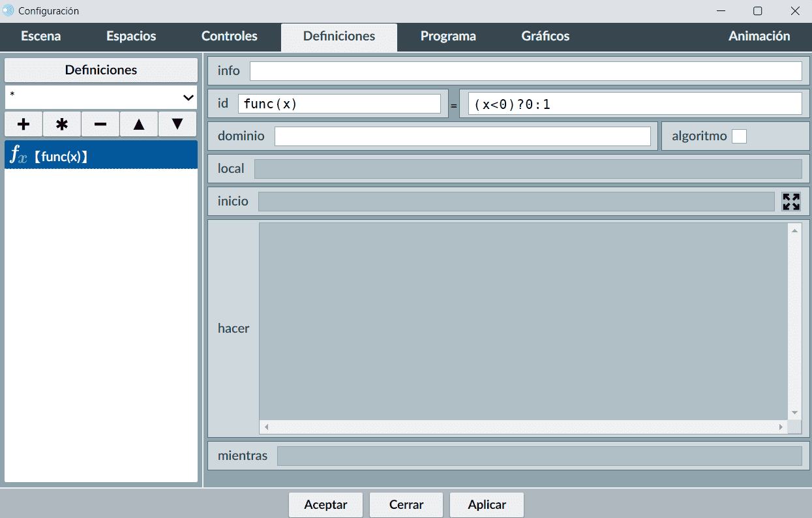Click the minus icon to delete definition
This screenshot has height=518, width=812.
point(100,124)
